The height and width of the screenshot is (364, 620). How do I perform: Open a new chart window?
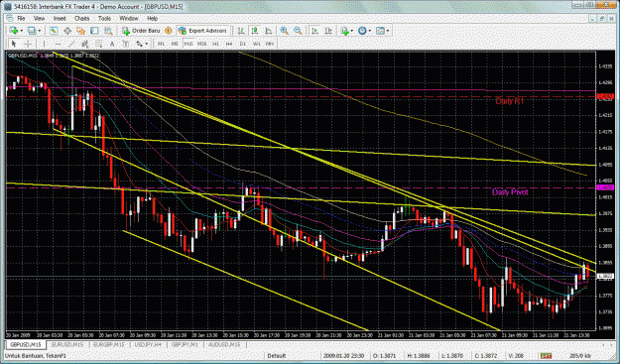tap(14, 31)
